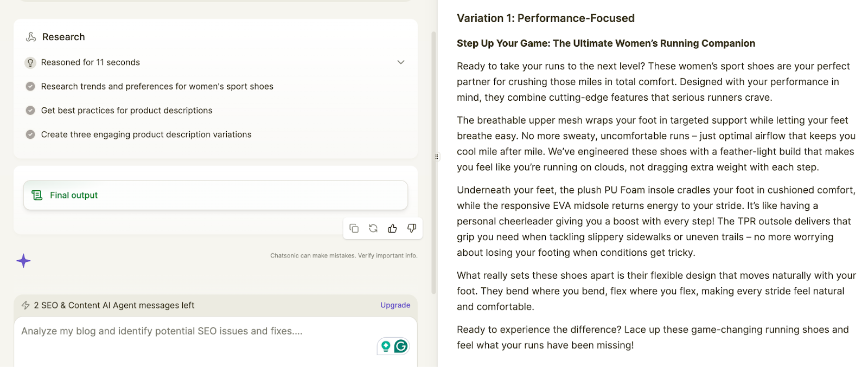Click paragraph starting 'Underneath your feet'

point(656,221)
